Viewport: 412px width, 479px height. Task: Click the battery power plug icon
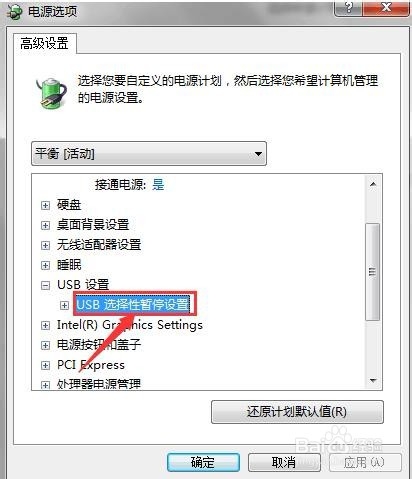[51, 93]
